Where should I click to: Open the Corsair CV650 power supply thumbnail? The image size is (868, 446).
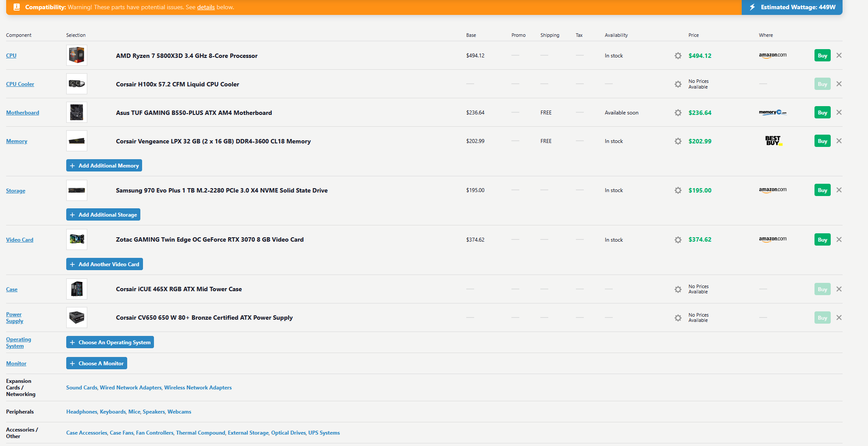(x=77, y=318)
